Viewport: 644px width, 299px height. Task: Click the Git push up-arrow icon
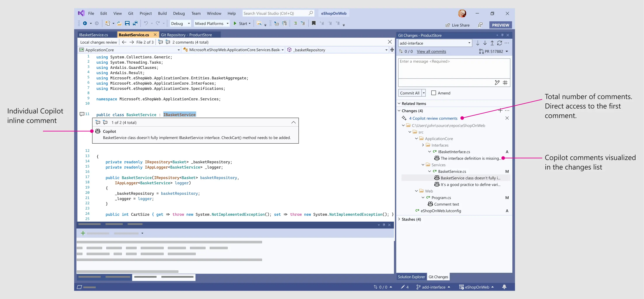point(492,43)
